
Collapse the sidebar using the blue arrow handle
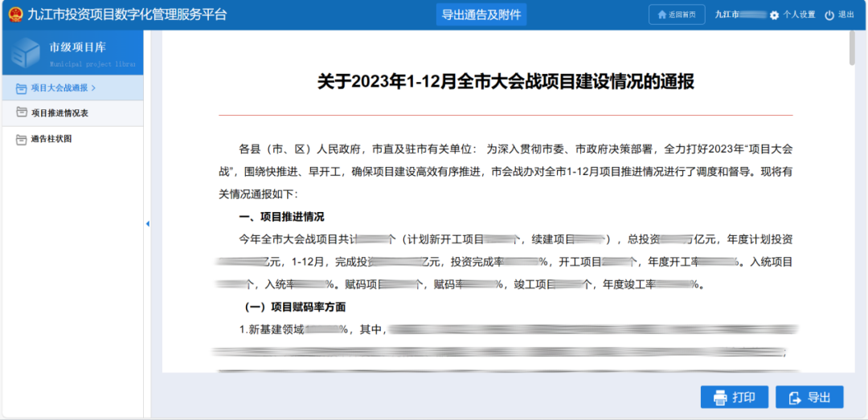tap(148, 224)
